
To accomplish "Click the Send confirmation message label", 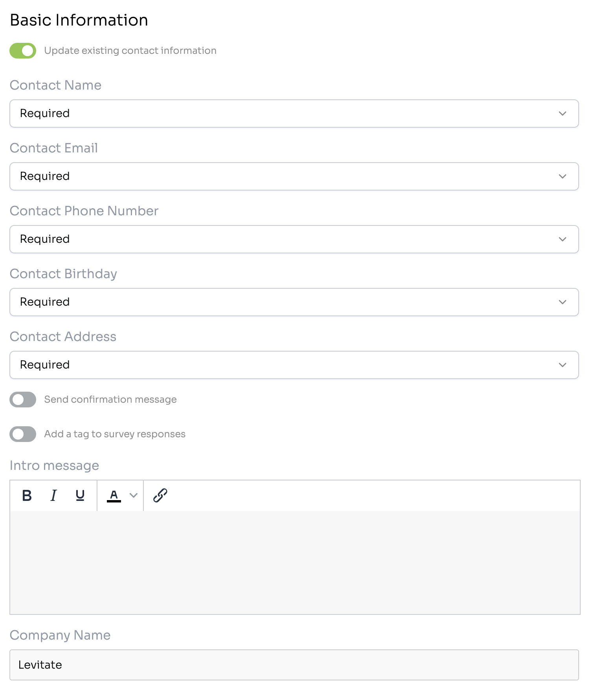I will coord(110,400).
